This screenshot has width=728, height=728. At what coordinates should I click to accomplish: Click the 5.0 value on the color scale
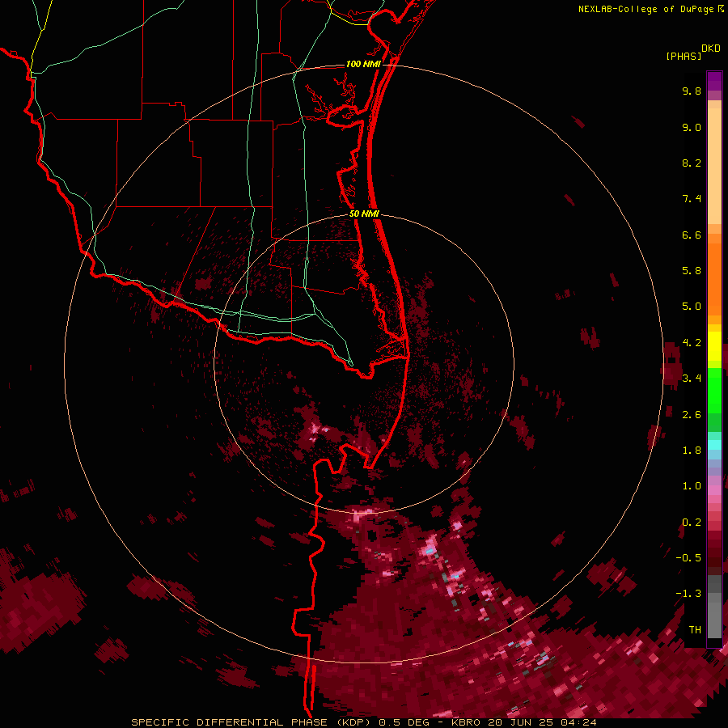point(692,307)
